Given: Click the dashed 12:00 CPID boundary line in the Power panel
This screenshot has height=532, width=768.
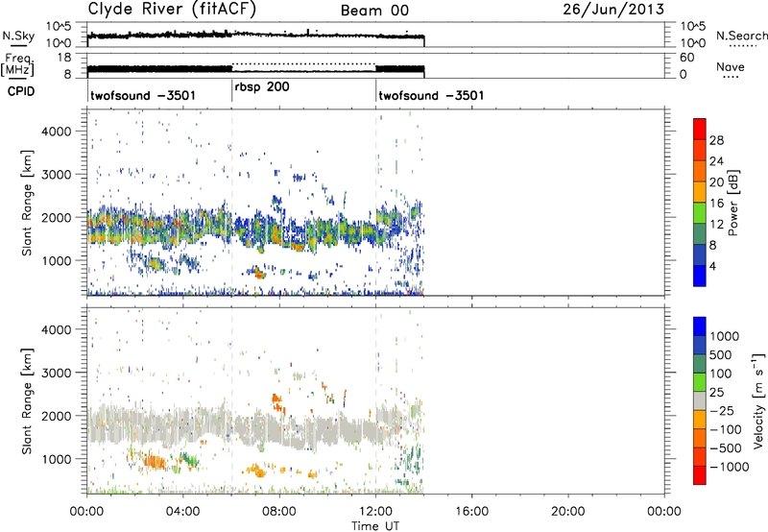Looking at the screenshot, I should click(376, 203).
